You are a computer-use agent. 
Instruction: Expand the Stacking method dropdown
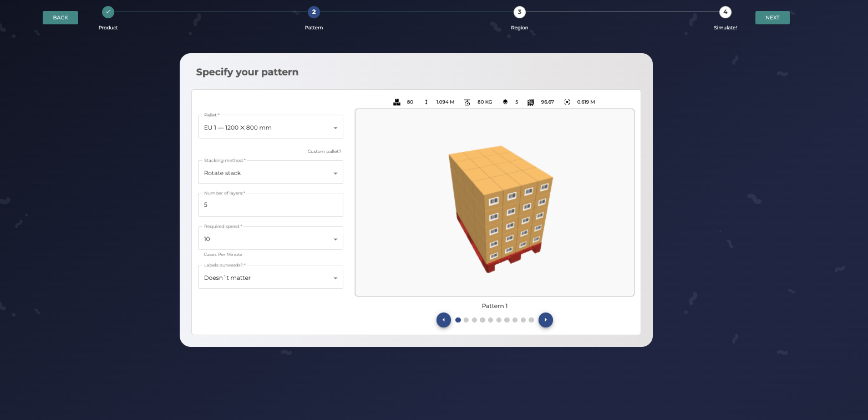coord(270,173)
